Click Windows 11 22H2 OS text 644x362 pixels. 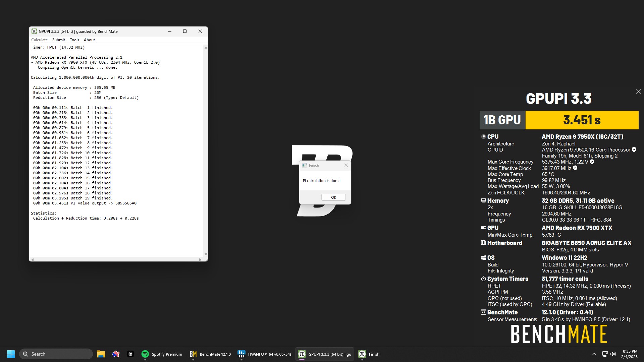click(565, 258)
